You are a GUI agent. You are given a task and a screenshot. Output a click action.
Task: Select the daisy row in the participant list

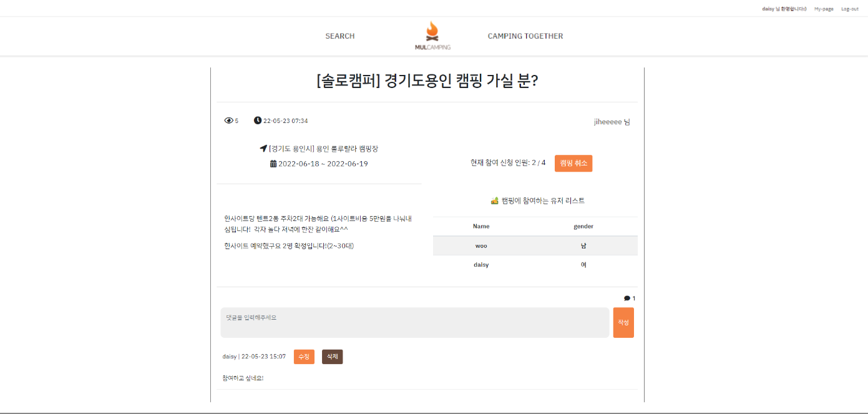click(535, 264)
